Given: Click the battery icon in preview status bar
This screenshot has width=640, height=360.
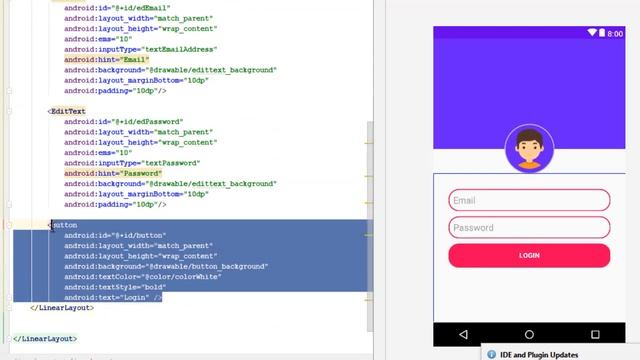Looking at the screenshot, I should pyautogui.click(x=602, y=33).
